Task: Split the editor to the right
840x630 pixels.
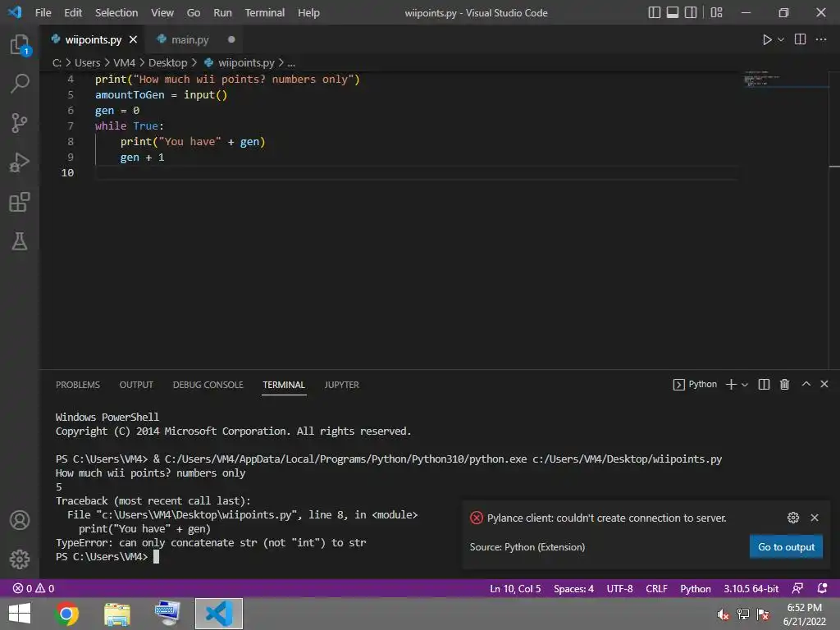Action: [x=801, y=39]
